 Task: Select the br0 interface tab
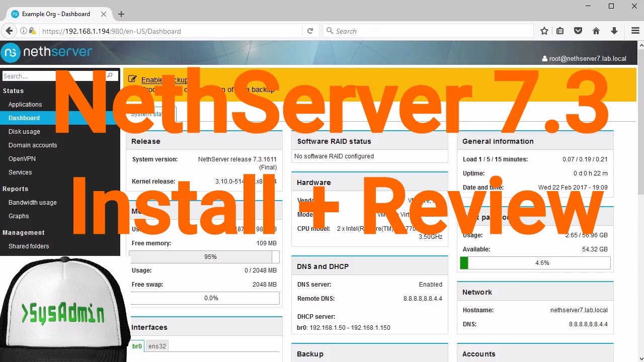(137, 346)
